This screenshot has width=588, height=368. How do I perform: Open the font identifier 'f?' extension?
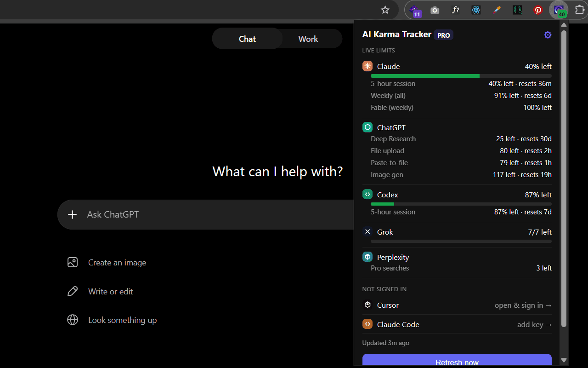(x=455, y=10)
